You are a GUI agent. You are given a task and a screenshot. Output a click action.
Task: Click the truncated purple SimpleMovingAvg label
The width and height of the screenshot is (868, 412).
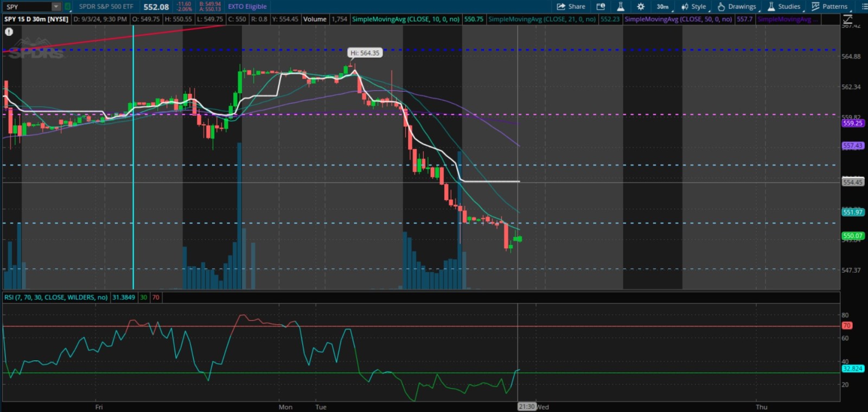[787, 19]
